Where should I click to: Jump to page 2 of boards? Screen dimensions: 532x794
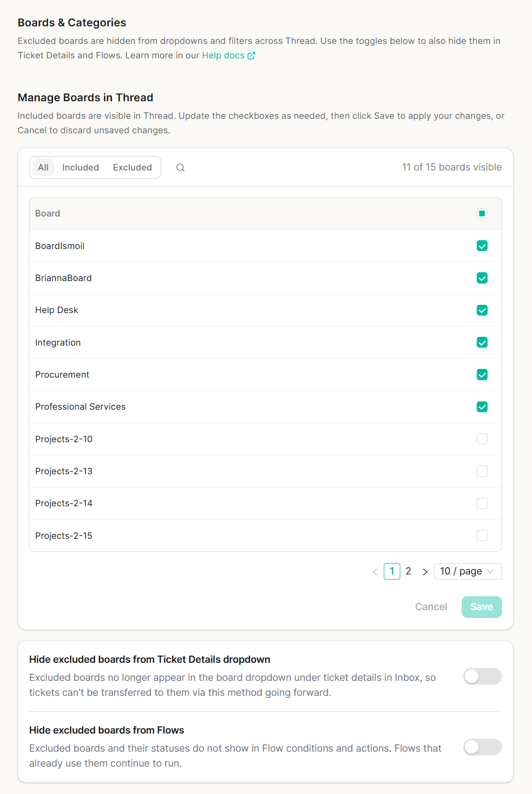[x=409, y=571]
